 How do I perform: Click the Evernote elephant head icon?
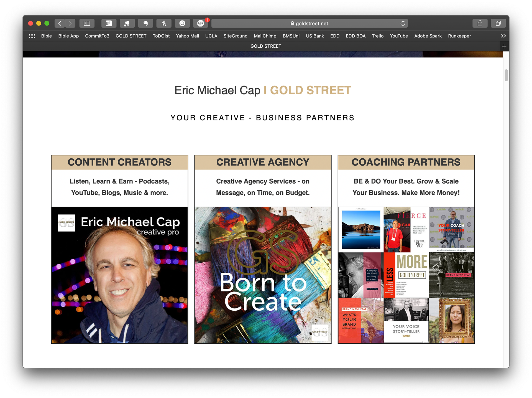pyautogui.click(x=145, y=23)
